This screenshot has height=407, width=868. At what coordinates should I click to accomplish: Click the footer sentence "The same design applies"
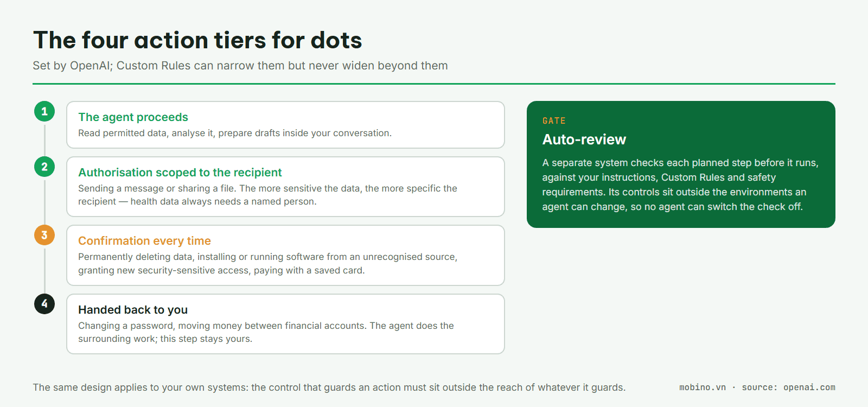tap(329, 387)
